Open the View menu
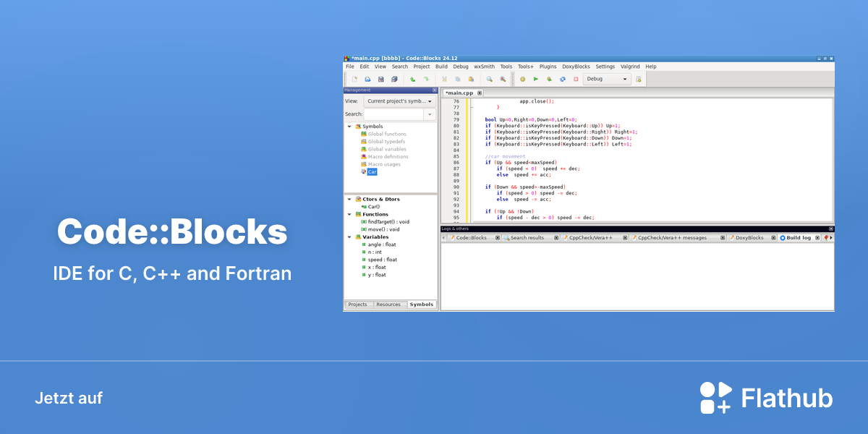The height and width of the screenshot is (434, 868). pyautogui.click(x=380, y=67)
